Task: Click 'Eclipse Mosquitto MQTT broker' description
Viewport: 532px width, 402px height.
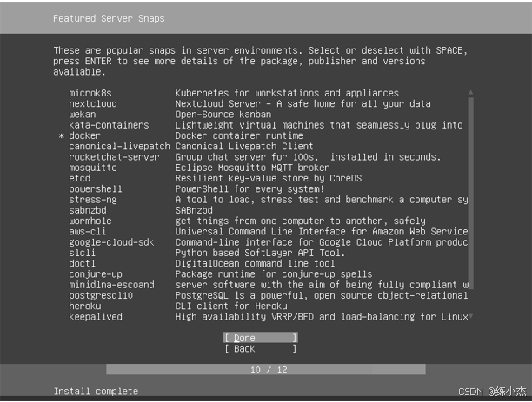Action: [x=252, y=168]
